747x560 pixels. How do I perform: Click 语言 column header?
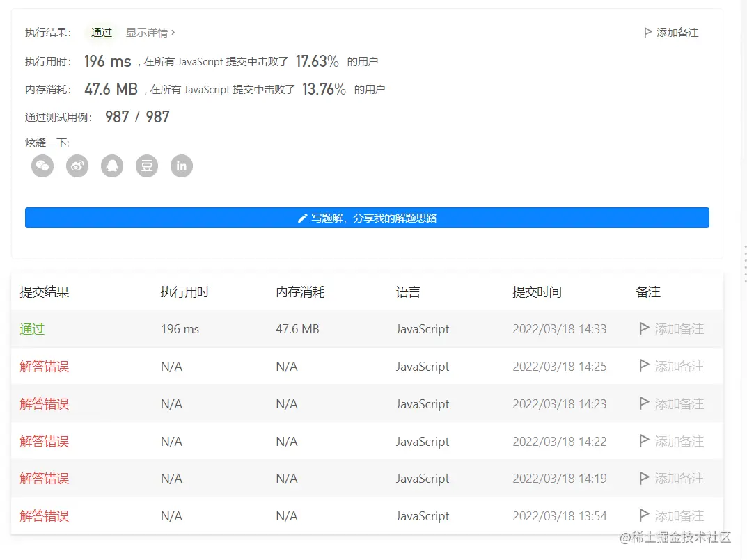(408, 292)
